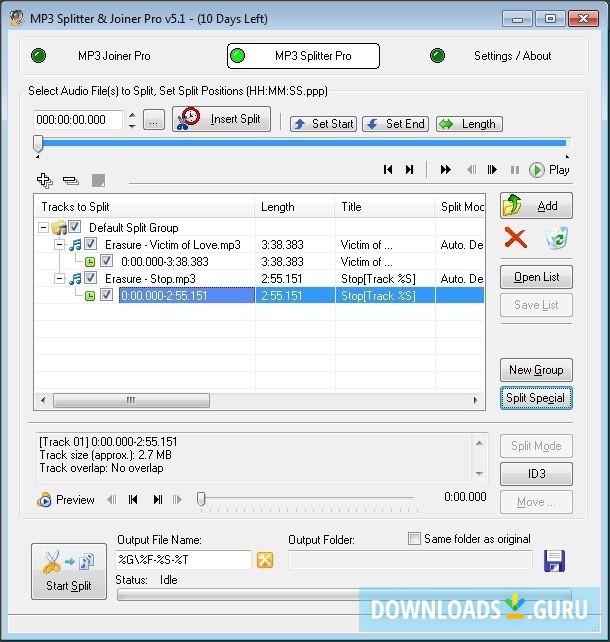
Task: Click the split position time input field
Action: [78, 120]
